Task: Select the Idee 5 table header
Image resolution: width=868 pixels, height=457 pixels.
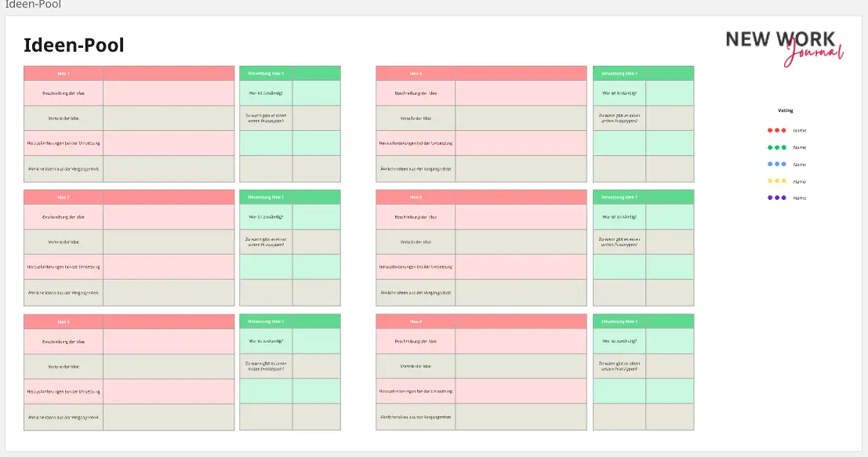Action: point(416,198)
